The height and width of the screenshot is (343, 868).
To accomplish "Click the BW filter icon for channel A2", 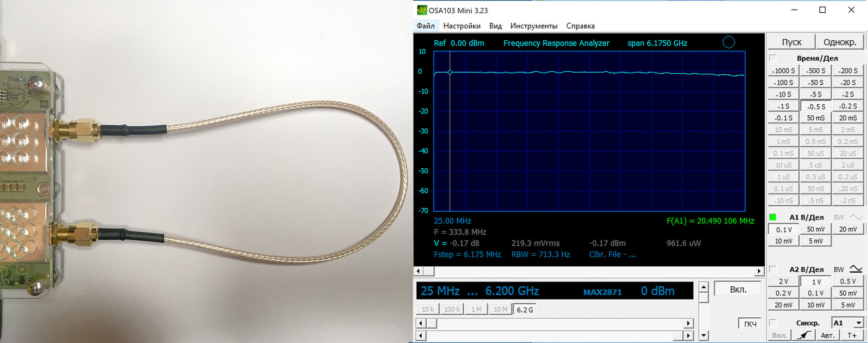I will point(856,269).
